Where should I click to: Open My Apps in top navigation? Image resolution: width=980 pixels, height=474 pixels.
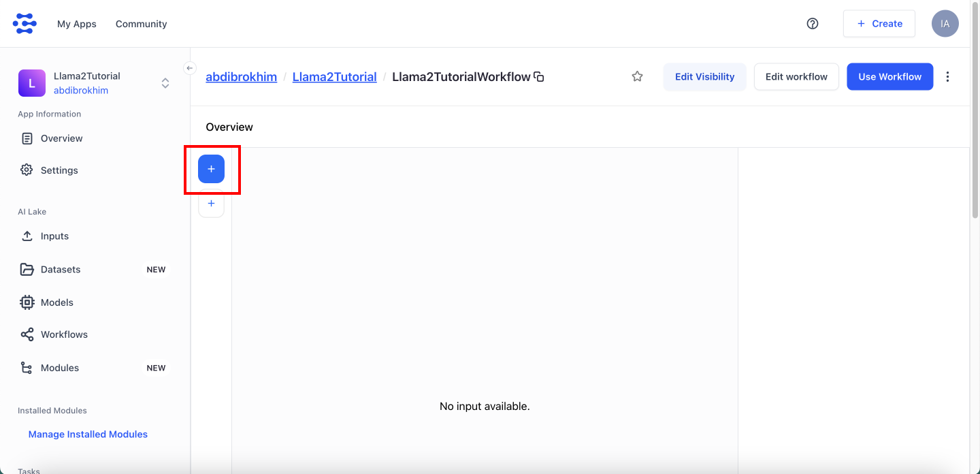pyautogui.click(x=77, y=24)
